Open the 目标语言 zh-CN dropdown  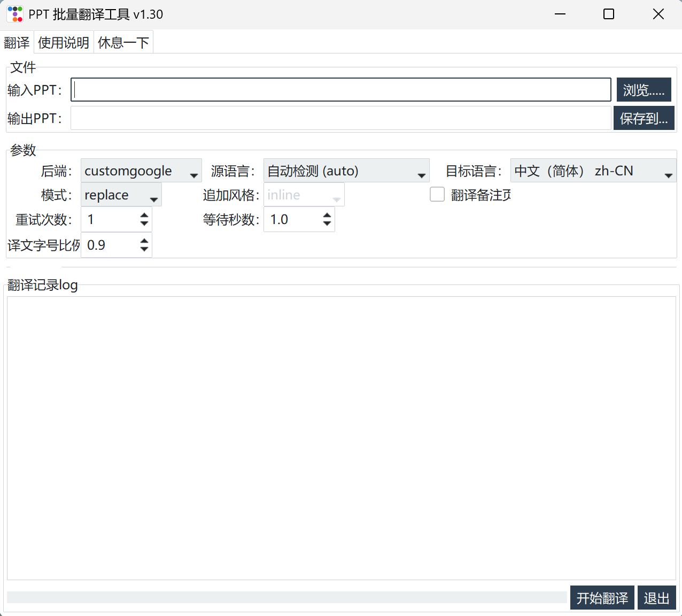pyautogui.click(x=593, y=171)
